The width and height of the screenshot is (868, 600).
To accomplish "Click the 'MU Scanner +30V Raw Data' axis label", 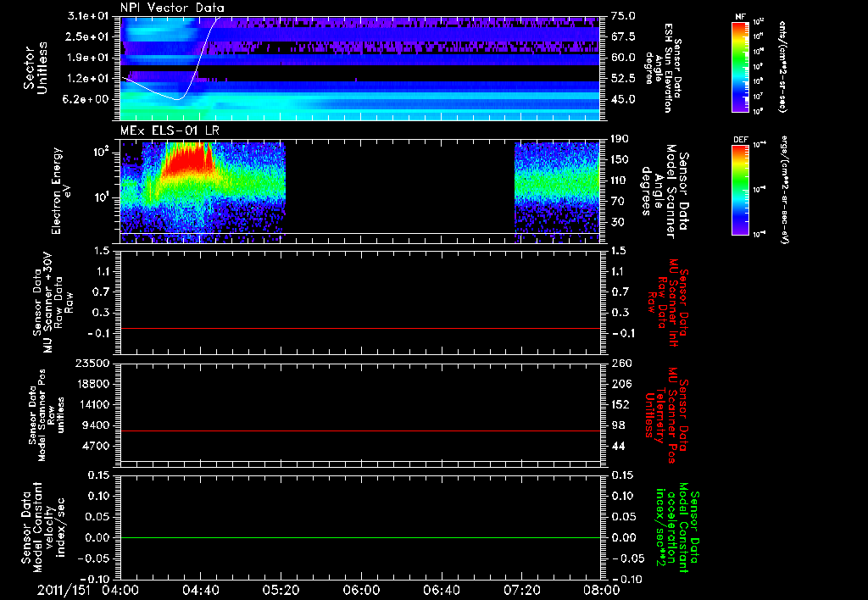I will click(53, 302).
